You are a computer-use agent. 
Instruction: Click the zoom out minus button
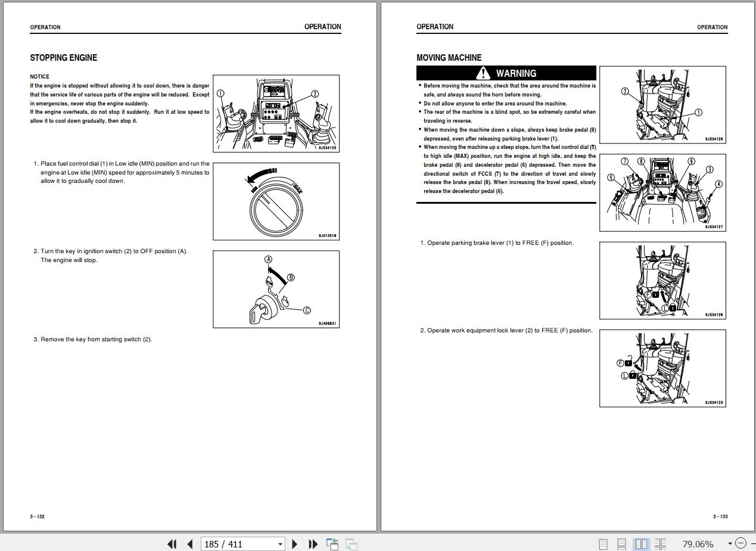[x=741, y=543]
